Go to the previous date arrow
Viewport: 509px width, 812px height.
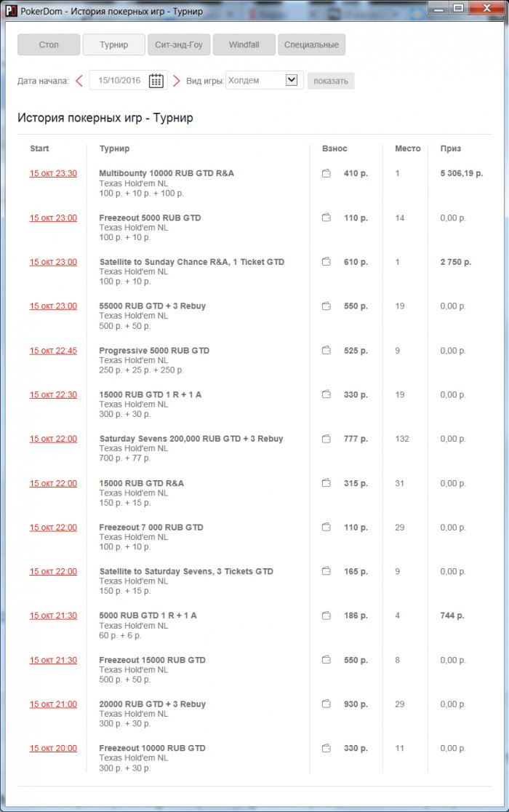pyautogui.click(x=79, y=81)
